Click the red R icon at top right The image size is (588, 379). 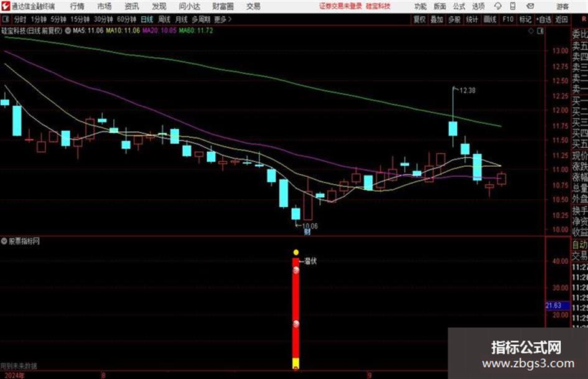(584, 19)
